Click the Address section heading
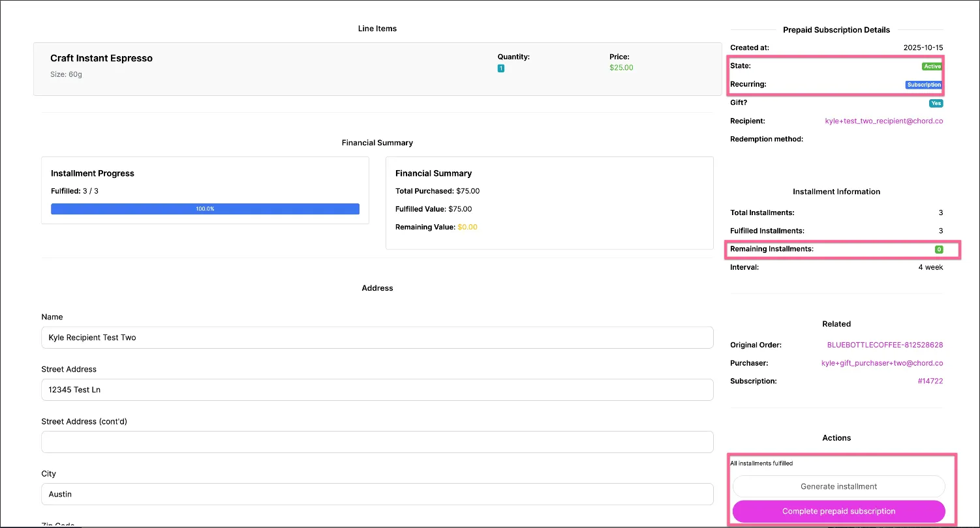 (x=377, y=288)
